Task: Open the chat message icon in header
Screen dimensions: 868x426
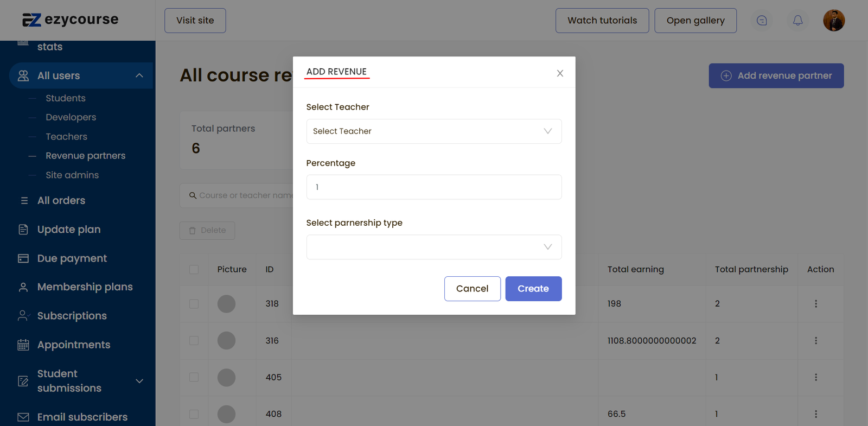Action: click(x=762, y=21)
